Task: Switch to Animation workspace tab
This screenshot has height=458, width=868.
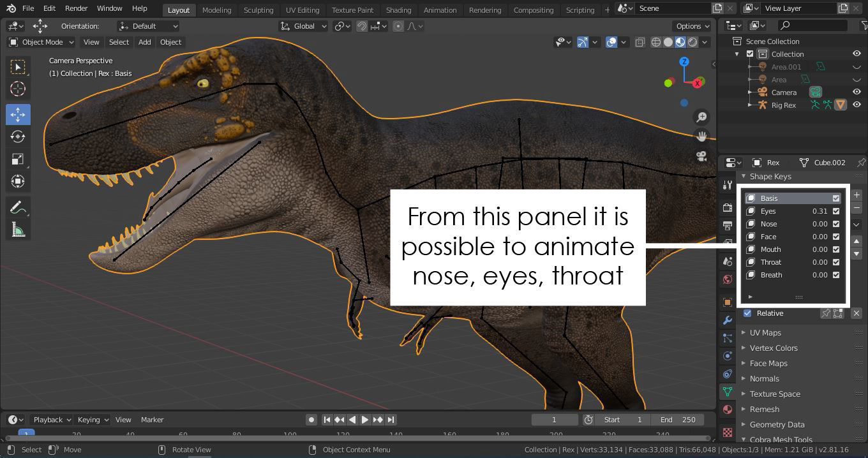Action: [x=440, y=10]
